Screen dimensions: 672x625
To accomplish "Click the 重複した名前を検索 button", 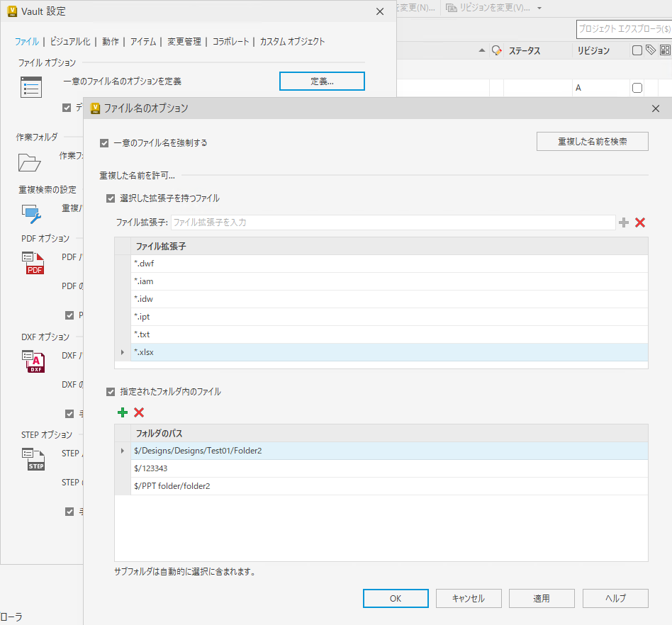I will 593,141.
